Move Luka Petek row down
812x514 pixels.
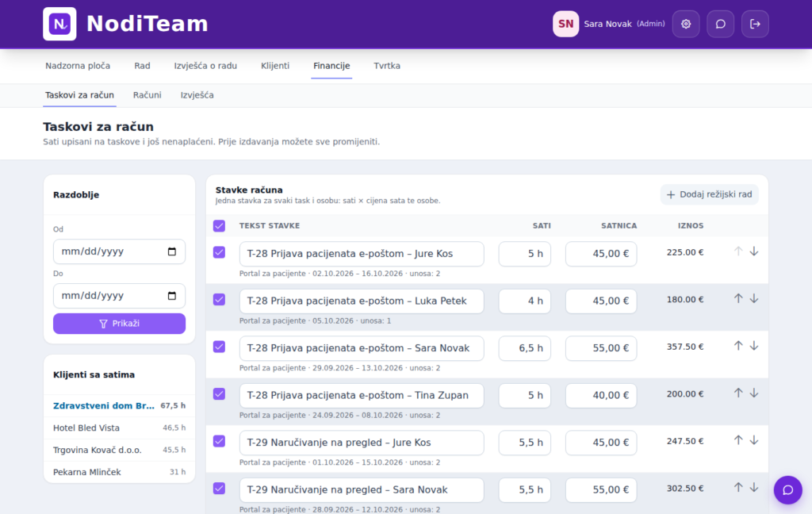coord(754,298)
